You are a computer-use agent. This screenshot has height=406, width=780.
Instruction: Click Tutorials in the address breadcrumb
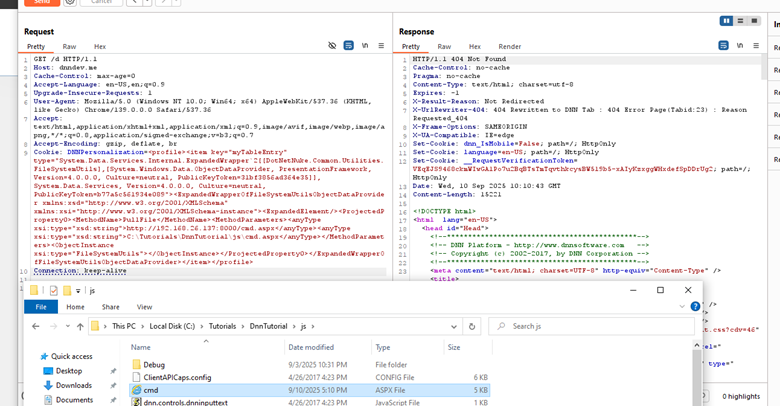tap(222, 326)
